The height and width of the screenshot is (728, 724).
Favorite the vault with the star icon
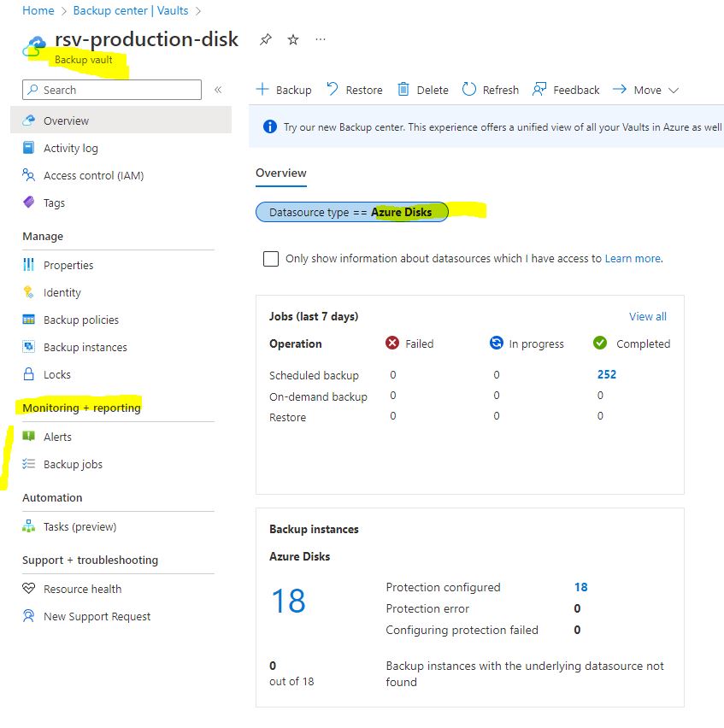[291, 39]
